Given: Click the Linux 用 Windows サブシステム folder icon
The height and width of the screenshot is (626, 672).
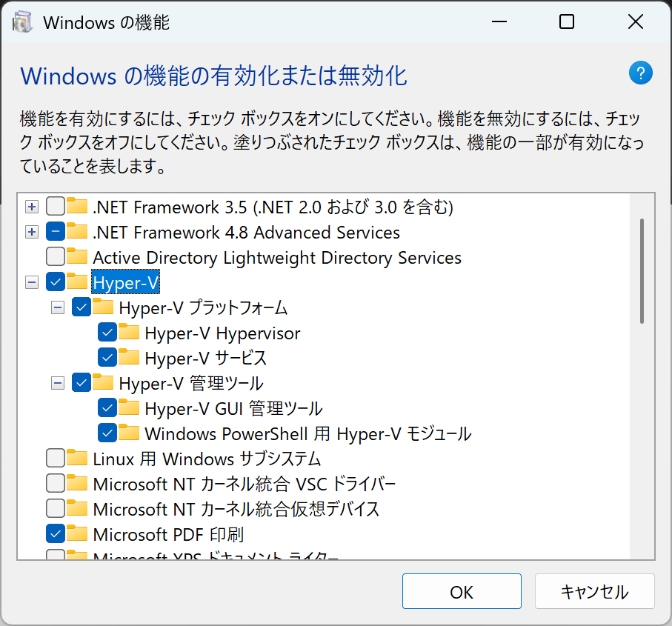Looking at the screenshot, I should pos(77,458).
